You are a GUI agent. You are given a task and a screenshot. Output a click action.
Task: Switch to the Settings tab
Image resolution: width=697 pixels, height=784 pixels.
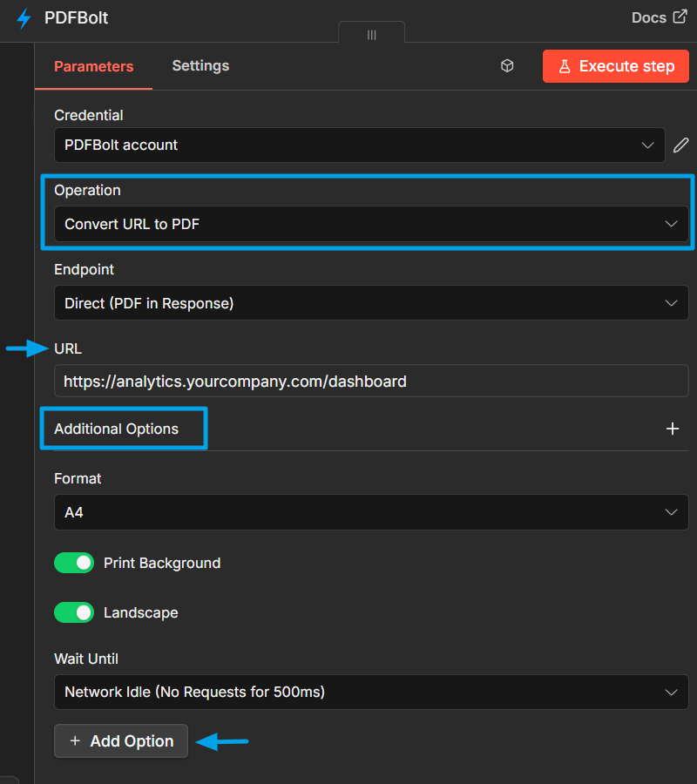pos(200,65)
